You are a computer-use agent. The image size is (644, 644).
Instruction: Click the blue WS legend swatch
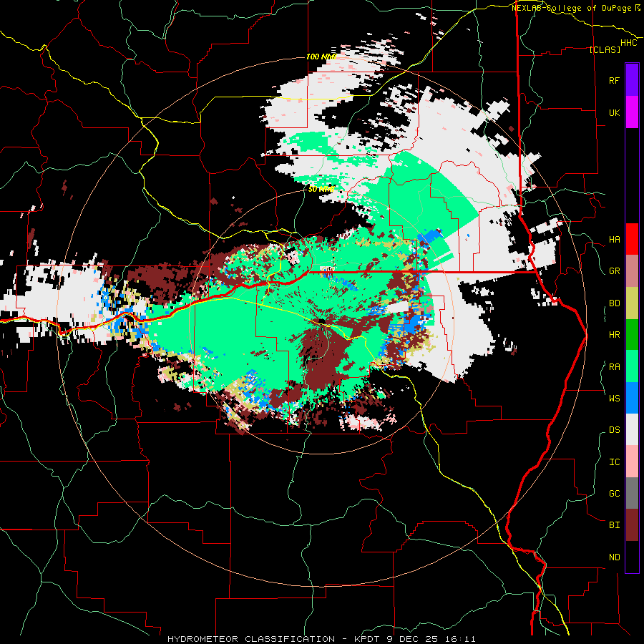tap(632, 398)
